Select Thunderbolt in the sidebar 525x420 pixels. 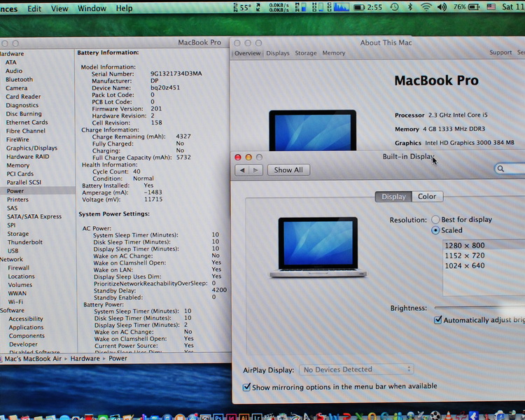24,242
